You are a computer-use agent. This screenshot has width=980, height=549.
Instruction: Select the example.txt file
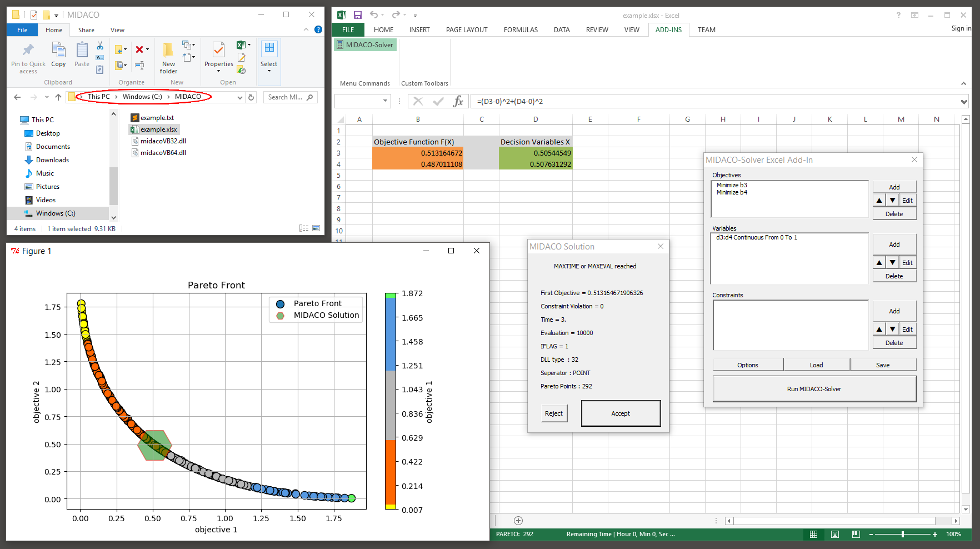[x=152, y=118]
